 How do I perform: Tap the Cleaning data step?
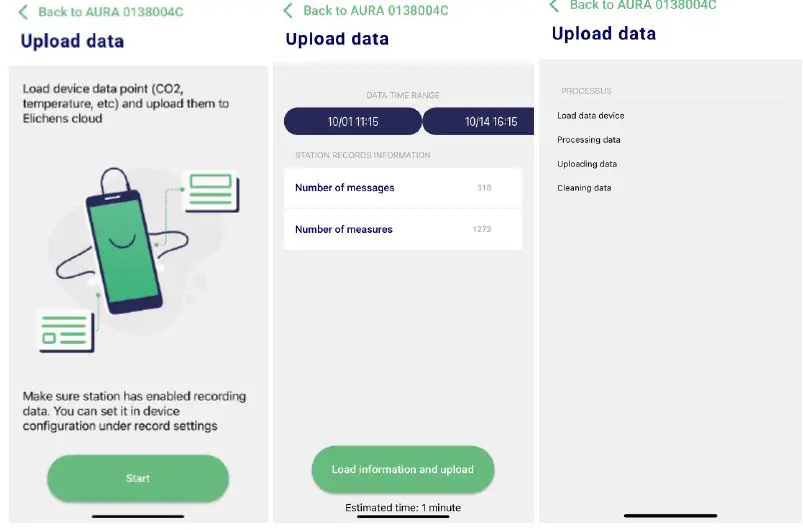(x=584, y=188)
